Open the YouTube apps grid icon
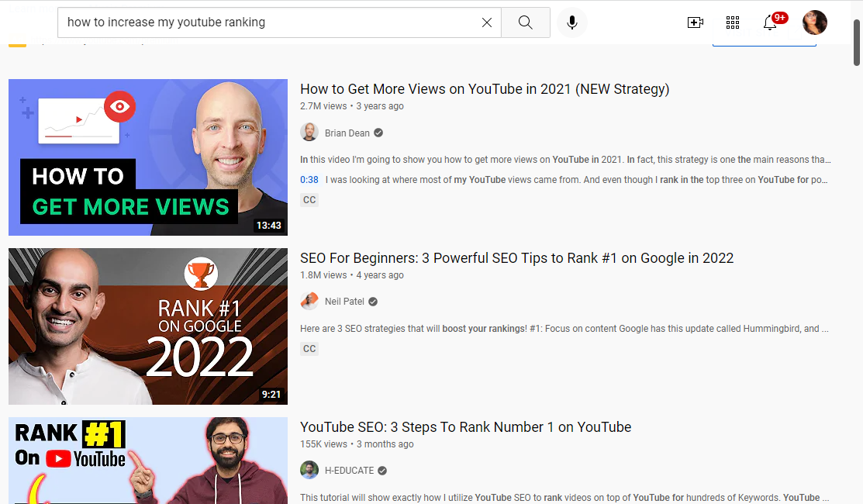Screen dimensions: 863x504 (733, 22)
